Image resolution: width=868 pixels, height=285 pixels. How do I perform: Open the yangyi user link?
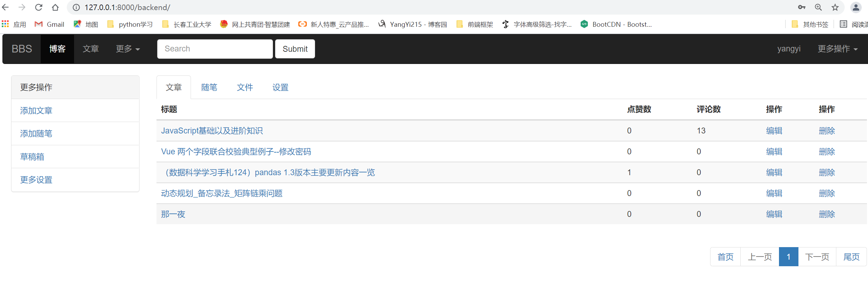coord(789,49)
